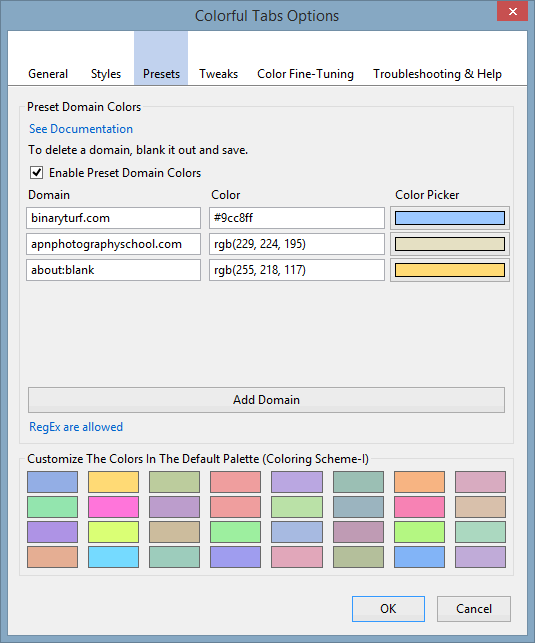Open the Styles tab
The image size is (535, 643).
pos(106,74)
